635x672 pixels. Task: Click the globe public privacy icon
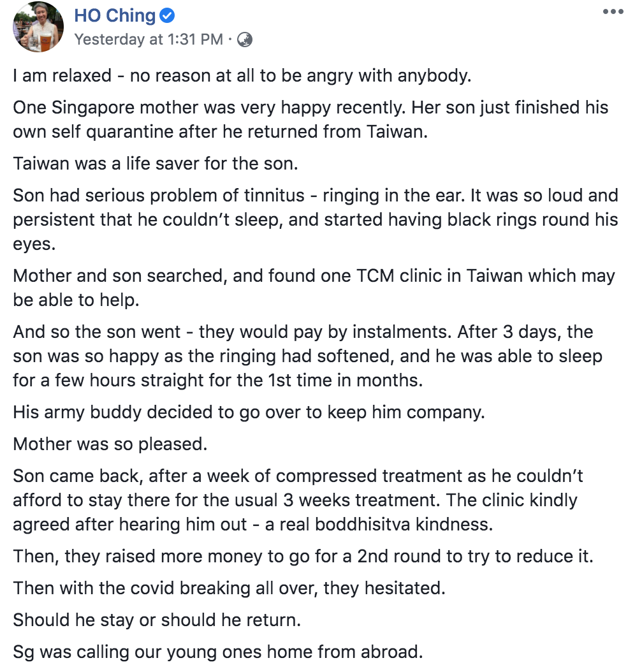245,40
